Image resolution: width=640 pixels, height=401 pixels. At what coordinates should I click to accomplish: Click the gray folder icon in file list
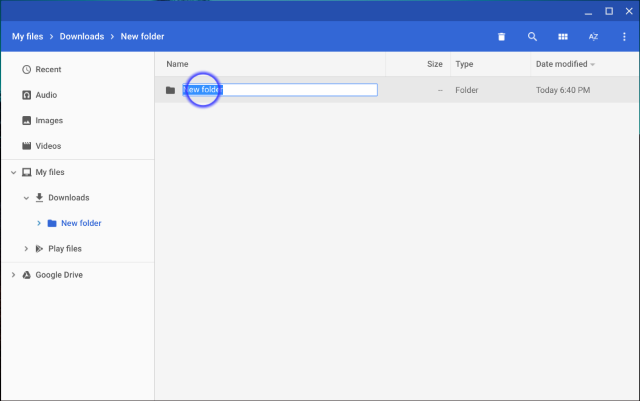[170, 90]
